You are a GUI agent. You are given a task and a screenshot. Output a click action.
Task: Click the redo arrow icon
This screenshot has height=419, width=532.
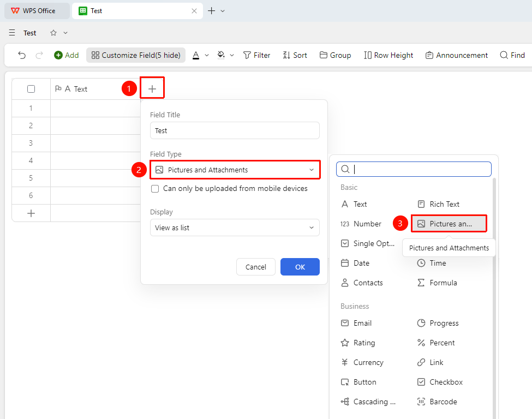pyautogui.click(x=39, y=55)
